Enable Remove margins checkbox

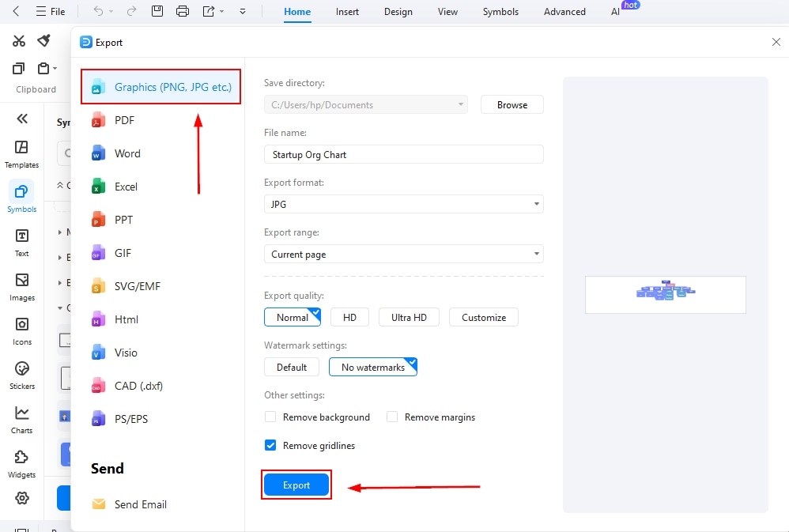(392, 417)
